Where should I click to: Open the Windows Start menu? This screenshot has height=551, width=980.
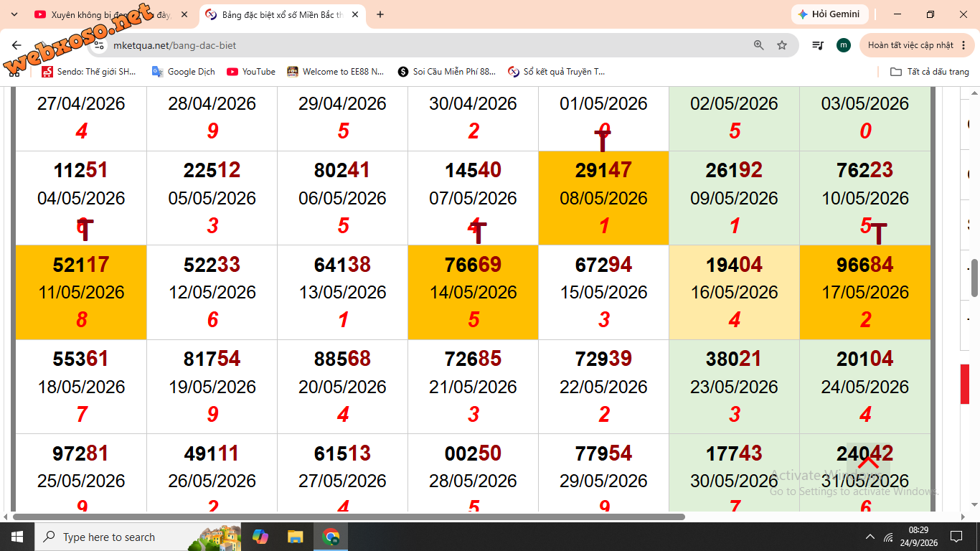click(17, 537)
